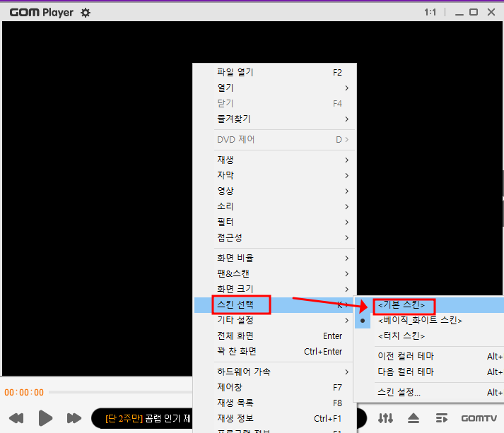Expand the 소리 submenu
This screenshot has height=433, width=504.
(x=276, y=206)
